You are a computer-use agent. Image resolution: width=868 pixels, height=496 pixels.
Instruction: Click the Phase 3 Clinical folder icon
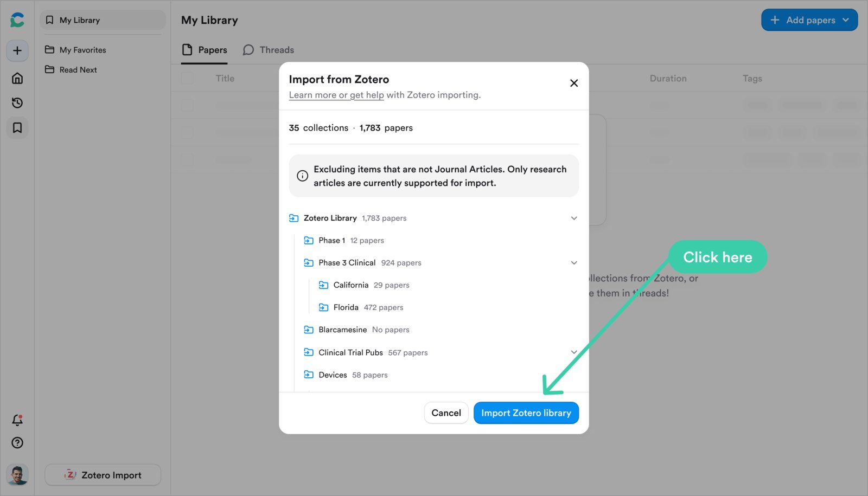click(x=309, y=263)
